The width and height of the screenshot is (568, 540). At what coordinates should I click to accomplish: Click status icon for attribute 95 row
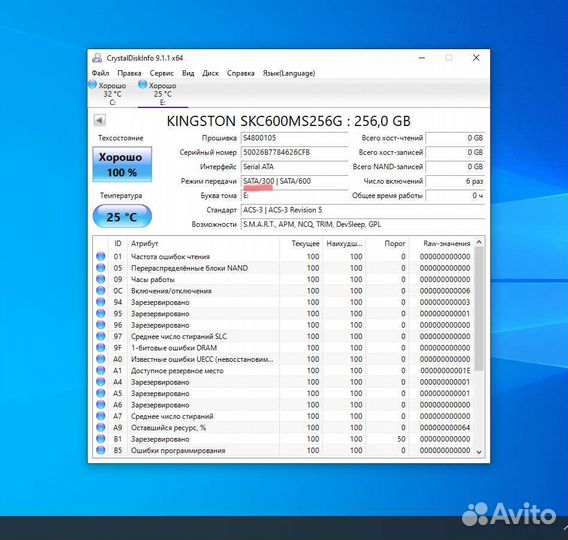pos(101,313)
